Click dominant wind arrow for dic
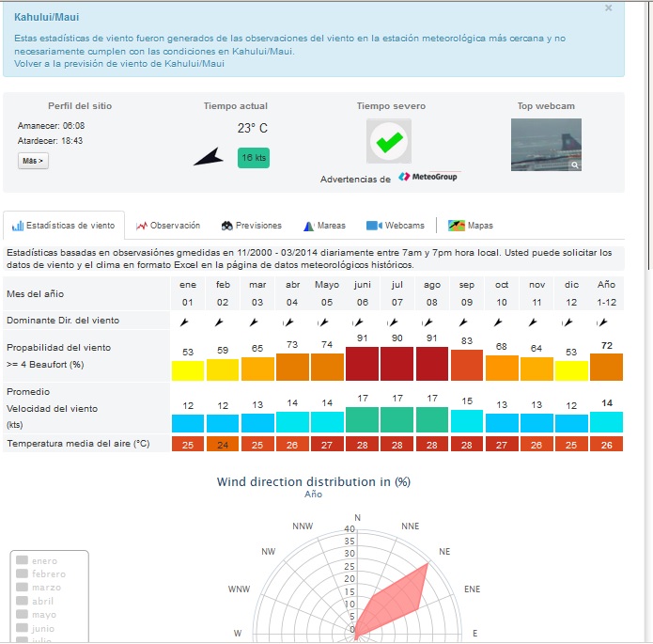 [567, 322]
